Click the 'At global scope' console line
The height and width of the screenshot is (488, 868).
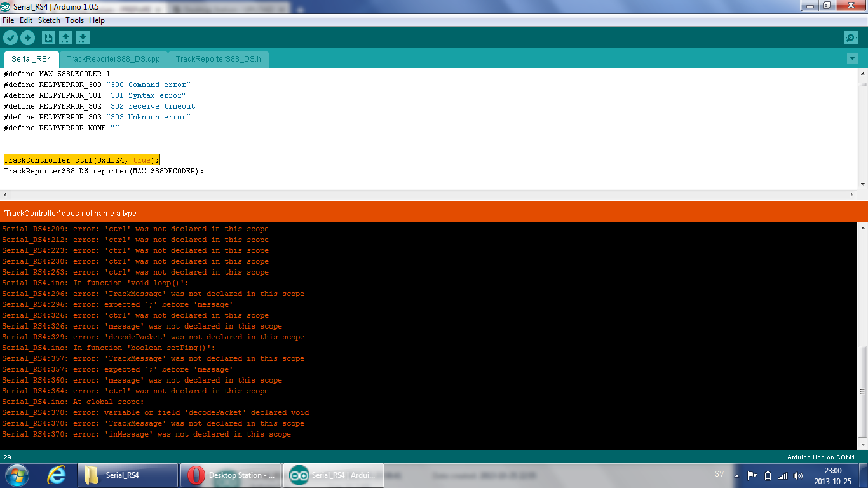point(72,402)
